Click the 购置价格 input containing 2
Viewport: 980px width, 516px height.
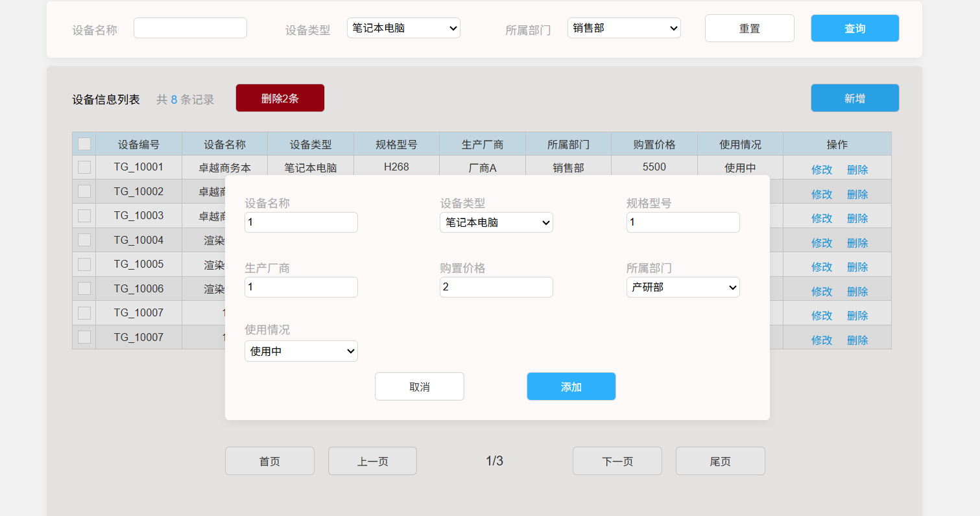(x=496, y=287)
